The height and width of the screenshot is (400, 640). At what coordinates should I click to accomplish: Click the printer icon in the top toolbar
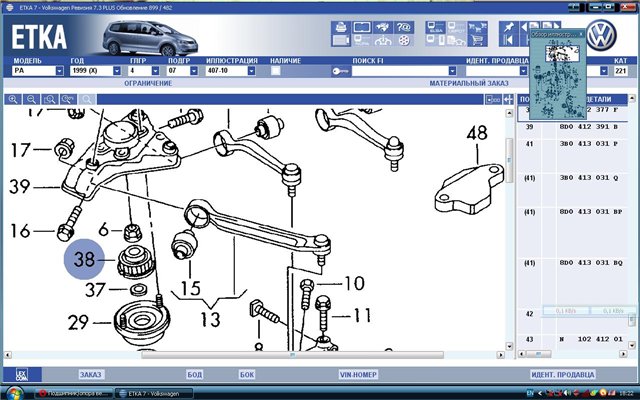click(x=341, y=27)
